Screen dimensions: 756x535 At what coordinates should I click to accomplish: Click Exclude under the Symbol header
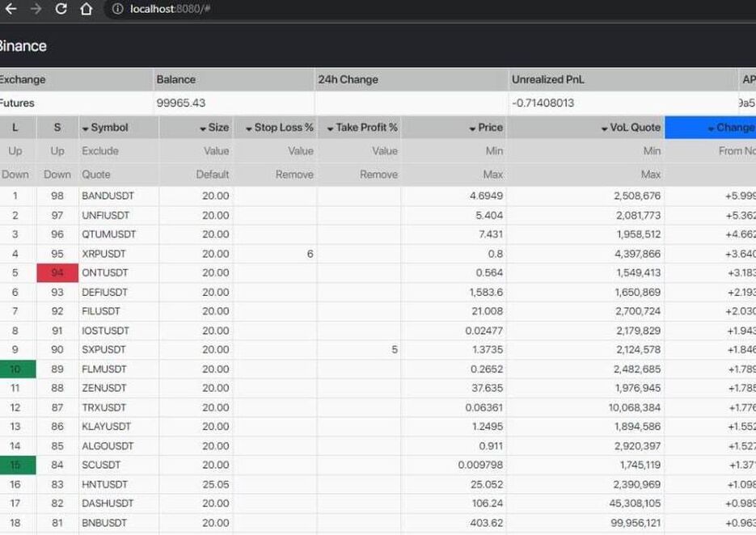[99, 151]
